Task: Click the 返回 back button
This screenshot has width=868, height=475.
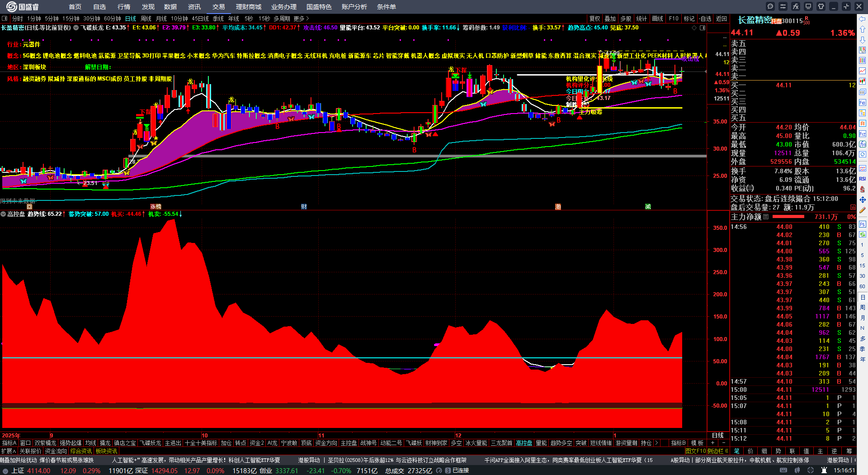Action: point(722,19)
